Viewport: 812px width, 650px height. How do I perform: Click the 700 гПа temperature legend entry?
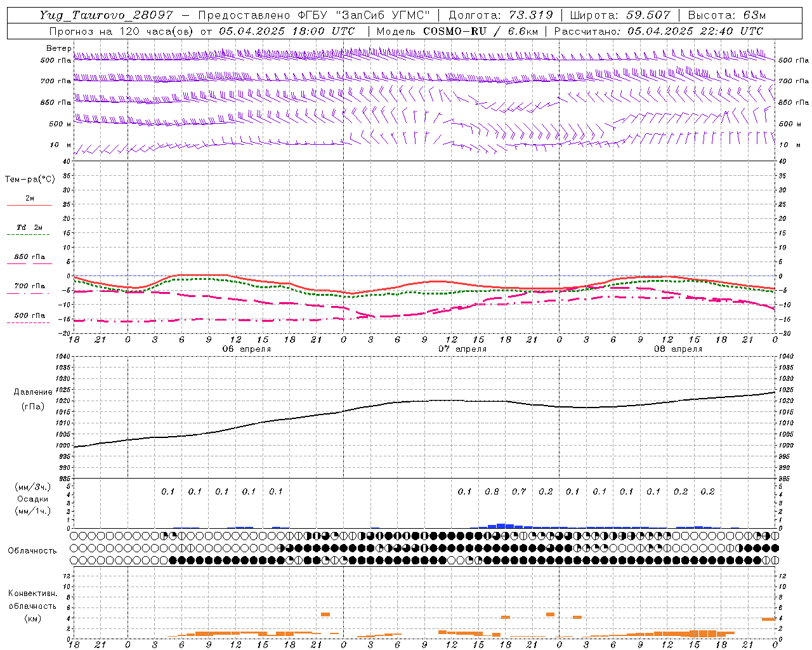[29, 286]
